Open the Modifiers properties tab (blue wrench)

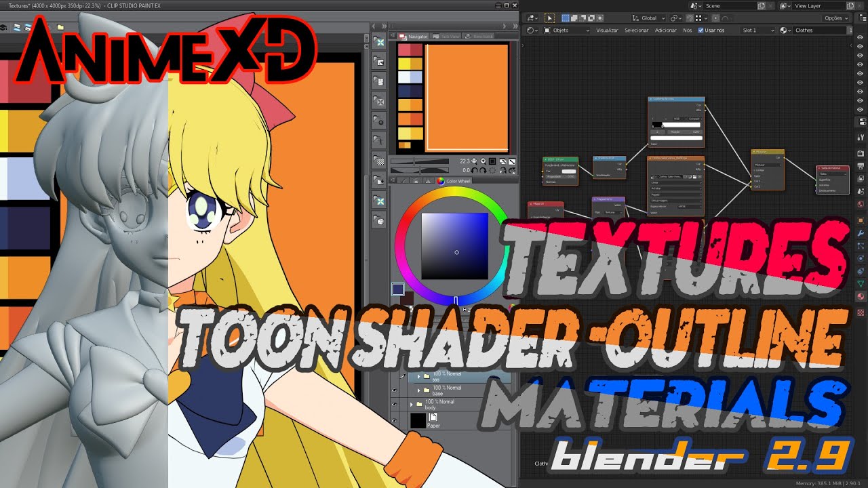pos(860,232)
